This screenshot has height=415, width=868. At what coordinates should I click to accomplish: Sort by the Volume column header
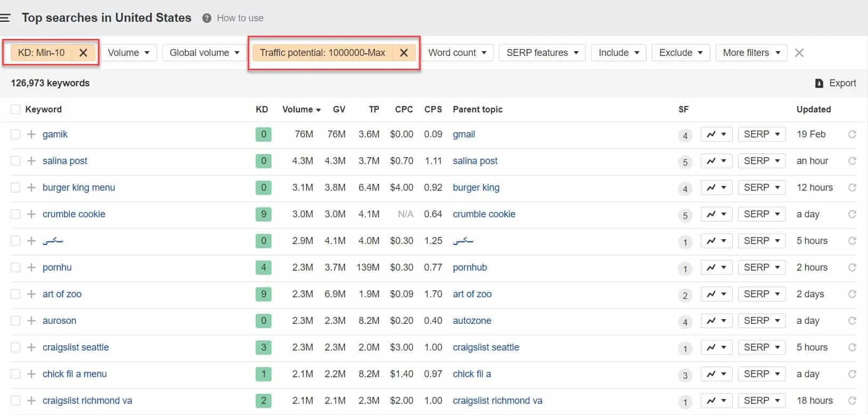coord(301,109)
